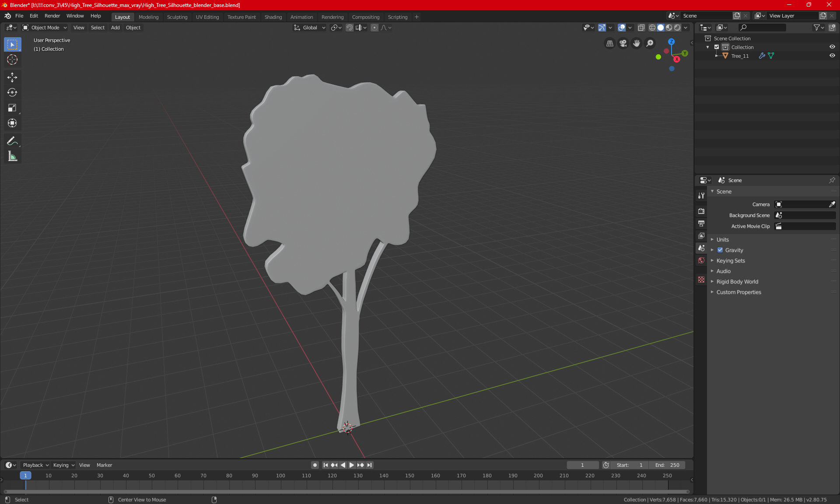Switch to the Sculpting workspace tab
Viewport: 840px width, 504px height.
point(177,17)
